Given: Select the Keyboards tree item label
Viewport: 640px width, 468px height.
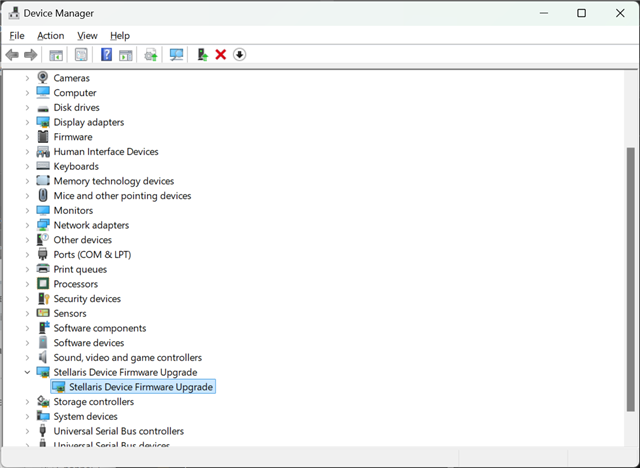Looking at the screenshot, I should (x=76, y=166).
